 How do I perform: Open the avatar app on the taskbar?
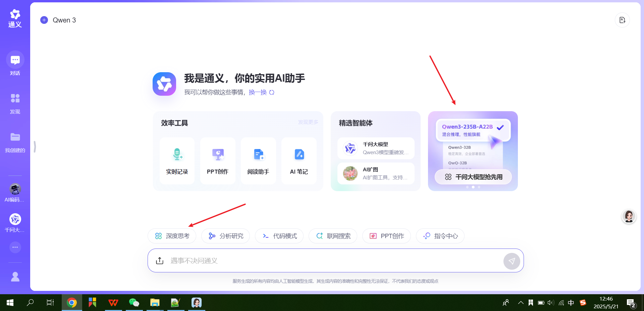pyautogui.click(x=197, y=303)
